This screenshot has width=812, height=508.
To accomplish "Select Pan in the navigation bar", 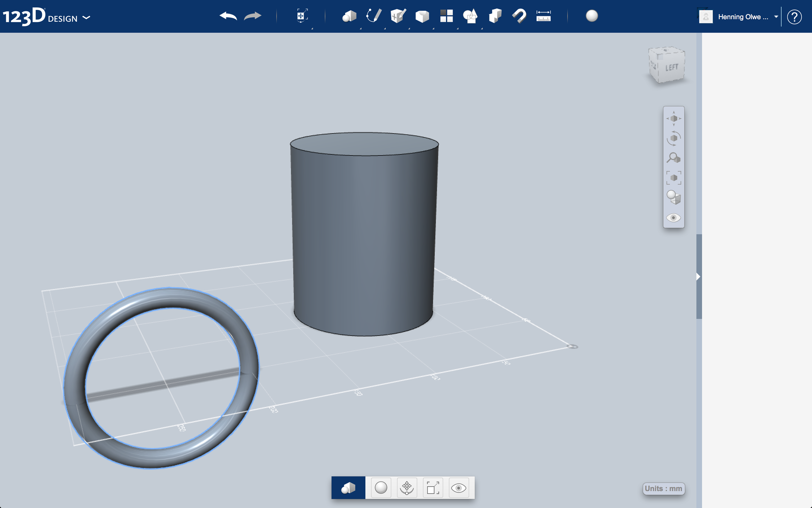I will click(674, 119).
